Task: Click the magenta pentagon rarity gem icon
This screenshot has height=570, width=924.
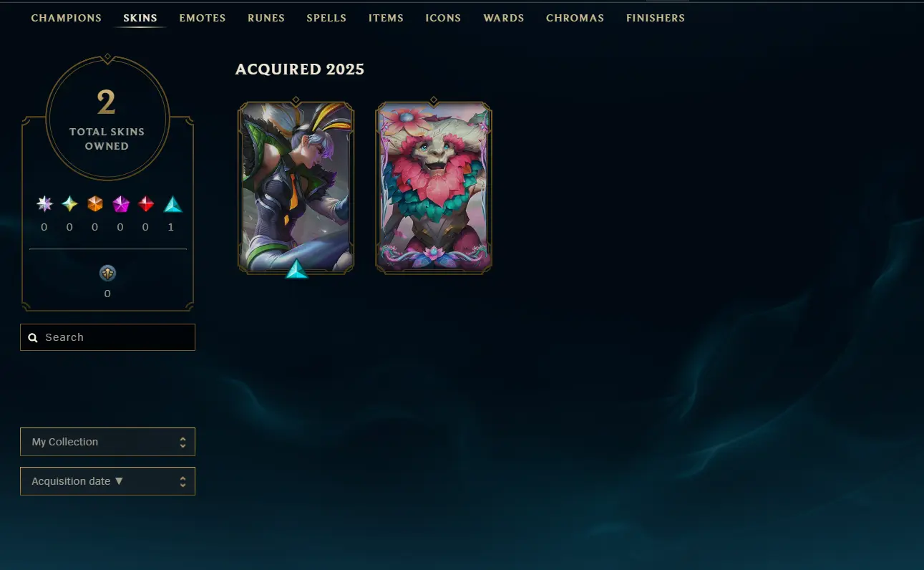Action: [120, 204]
